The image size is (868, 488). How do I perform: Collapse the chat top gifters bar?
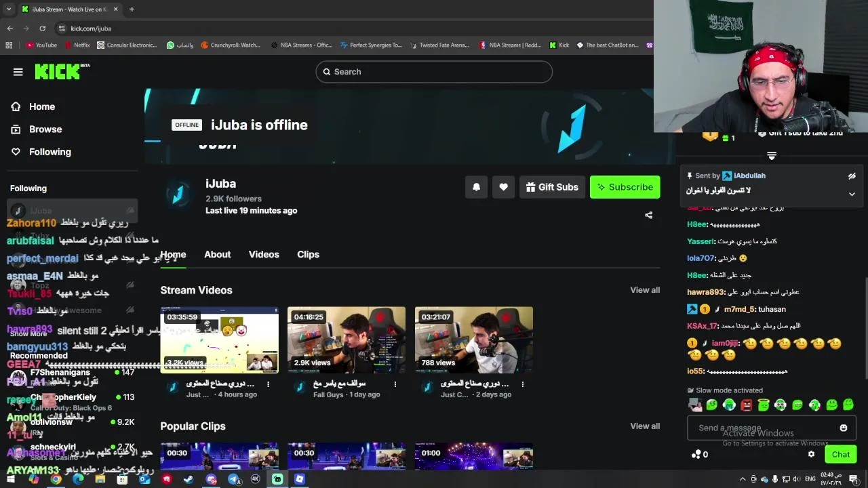tap(771, 155)
